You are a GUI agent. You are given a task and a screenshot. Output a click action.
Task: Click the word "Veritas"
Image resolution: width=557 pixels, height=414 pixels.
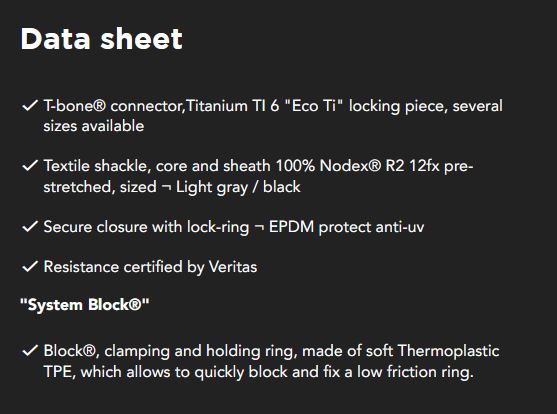pyautogui.click(x=233, y=267)
